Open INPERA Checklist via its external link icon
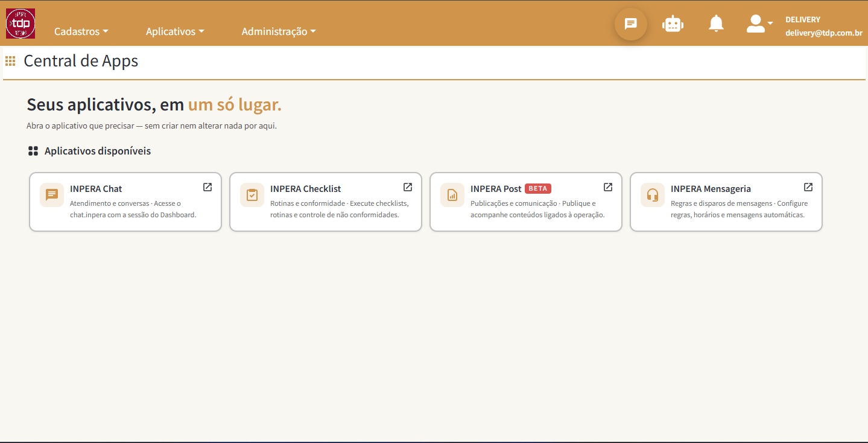This screenshot has height=443, width=868. 408,187
